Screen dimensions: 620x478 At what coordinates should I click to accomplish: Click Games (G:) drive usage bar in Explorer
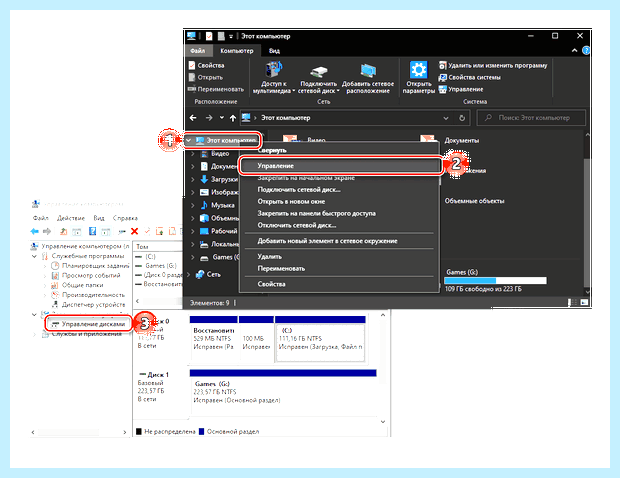(x=495, y=281)
